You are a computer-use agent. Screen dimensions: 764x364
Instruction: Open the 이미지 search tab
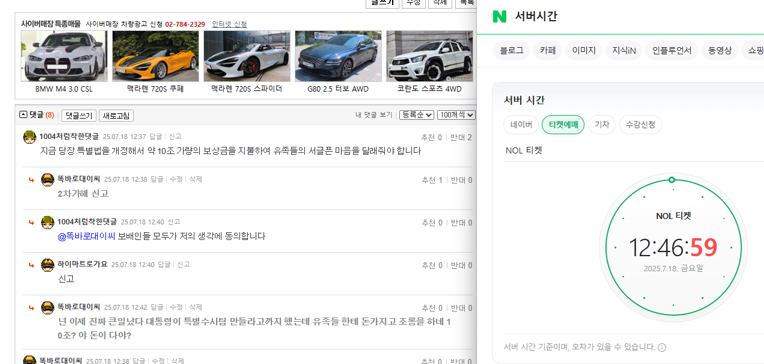(584, 50)
